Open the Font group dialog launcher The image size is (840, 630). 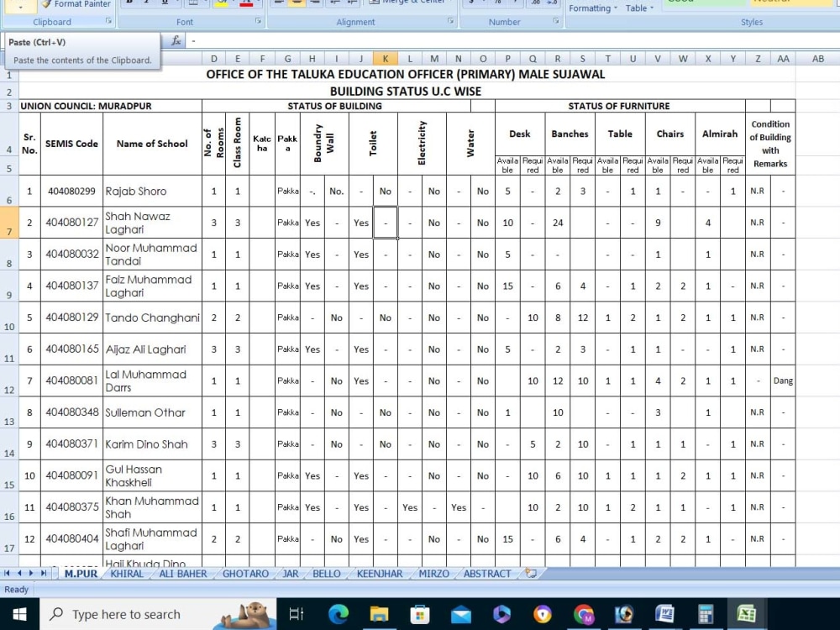point(258,22)
